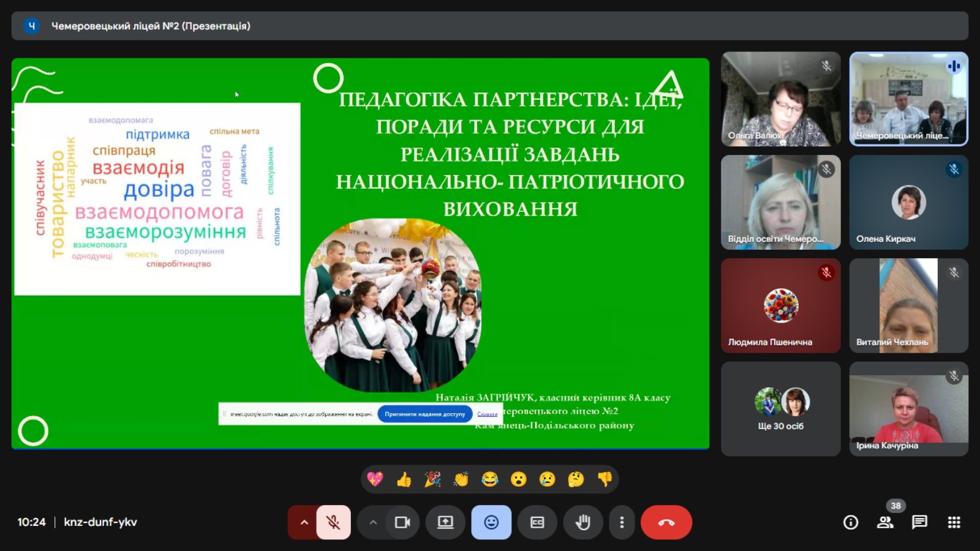
Task: Open the activities grid icon
Action: [954, 522]
